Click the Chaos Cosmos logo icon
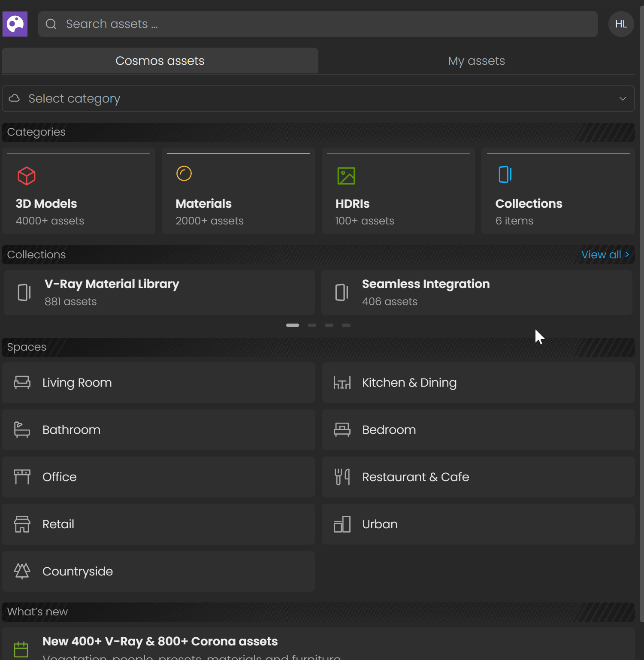 [15, 24]
